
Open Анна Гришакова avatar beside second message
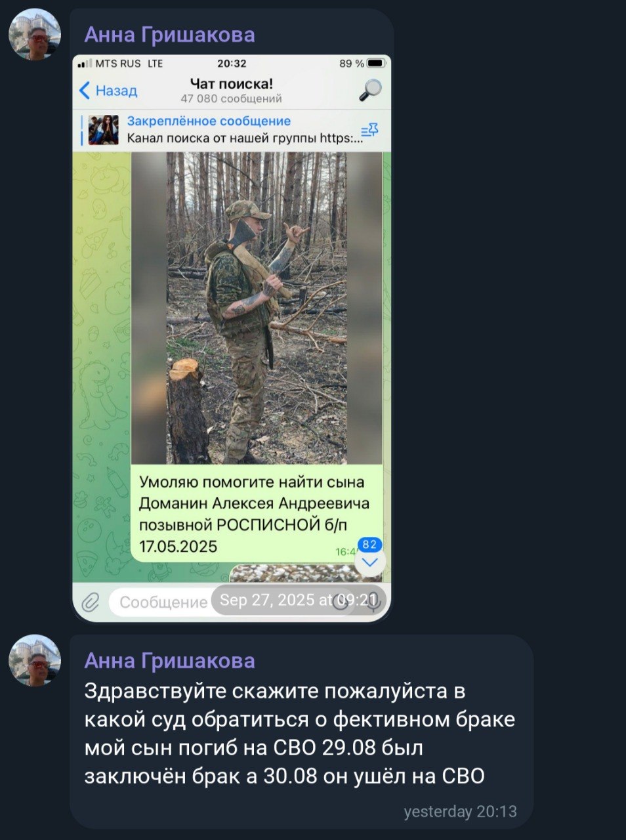[x=35, y=660]
